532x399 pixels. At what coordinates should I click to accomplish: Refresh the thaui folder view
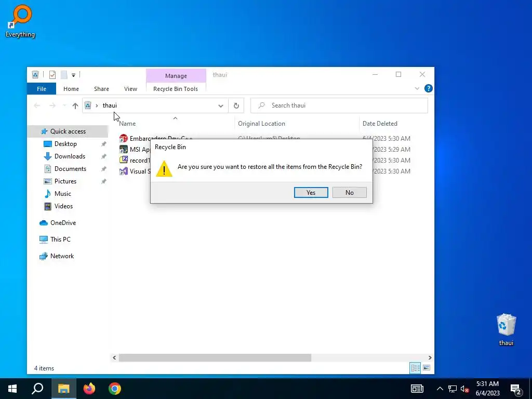click(236, 105)
